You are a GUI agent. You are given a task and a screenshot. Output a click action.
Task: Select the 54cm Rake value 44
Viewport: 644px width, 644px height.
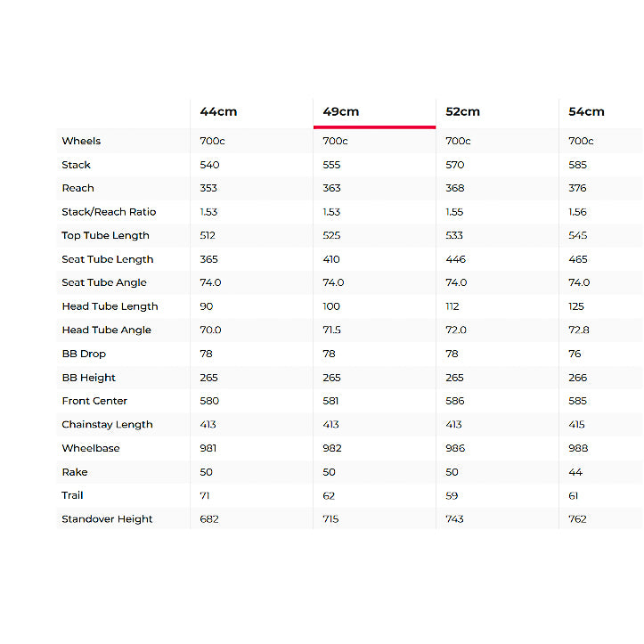point(575,472)
